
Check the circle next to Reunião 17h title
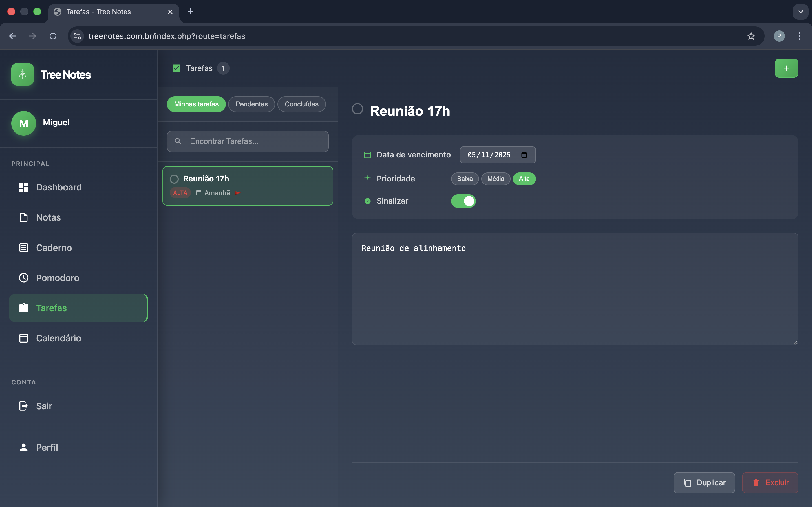357,109
